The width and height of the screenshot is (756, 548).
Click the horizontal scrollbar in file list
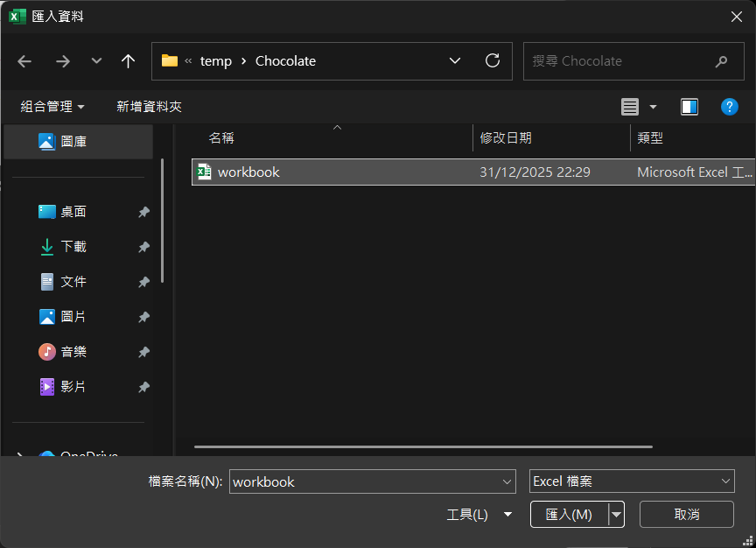pyautogui.click(x=423, y=446)
